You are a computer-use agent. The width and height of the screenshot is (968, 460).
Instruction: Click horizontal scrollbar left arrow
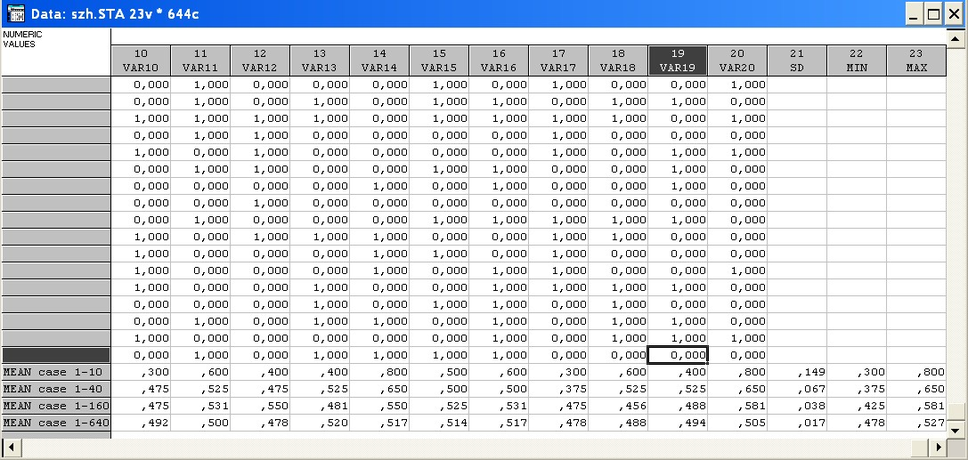pyautogui.click(x=12, y=447)
